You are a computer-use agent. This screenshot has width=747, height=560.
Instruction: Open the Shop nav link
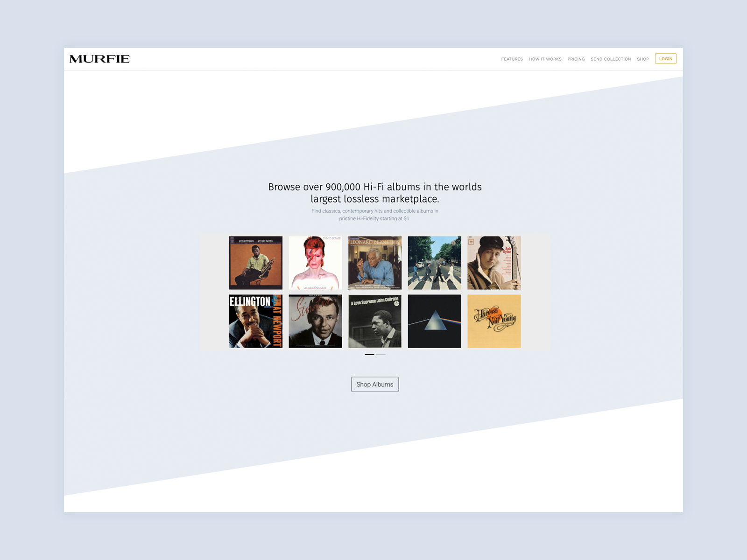(x=642, y=59)
